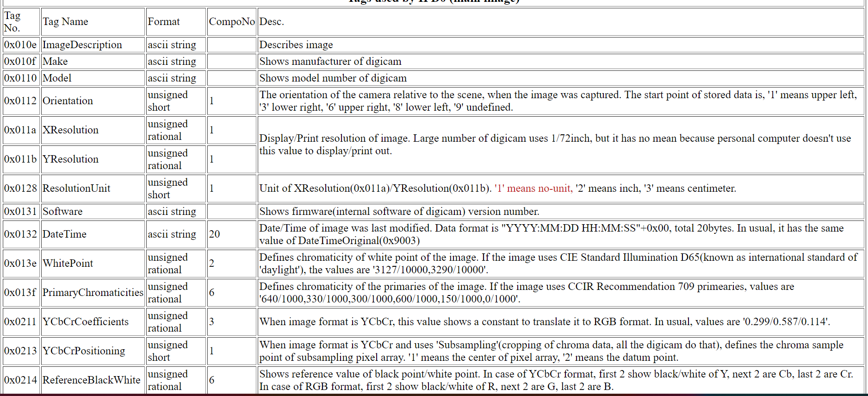The height and width of the screenshot is (396, 868).
Task: Select the DateTime tag name
Action: tap(64, 234)
